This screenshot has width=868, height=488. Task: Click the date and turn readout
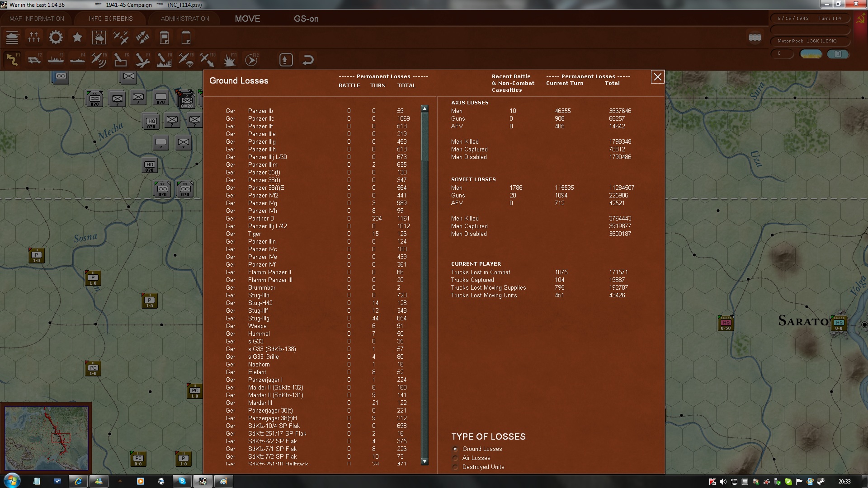point(809,19)
